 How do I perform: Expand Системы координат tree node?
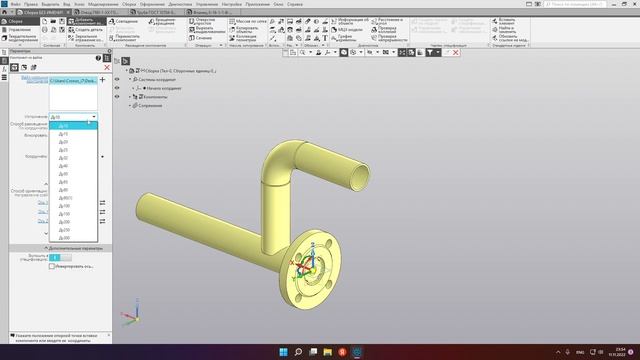click(x=130, y=79)
